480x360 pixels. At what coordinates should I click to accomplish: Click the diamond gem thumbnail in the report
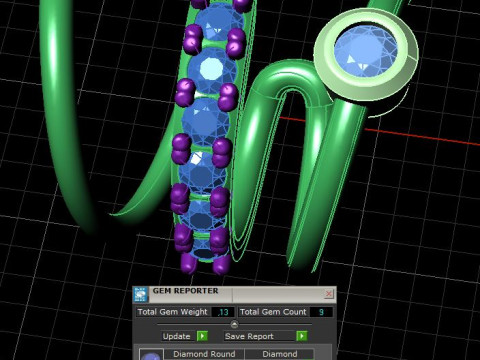tap(151, 355)
